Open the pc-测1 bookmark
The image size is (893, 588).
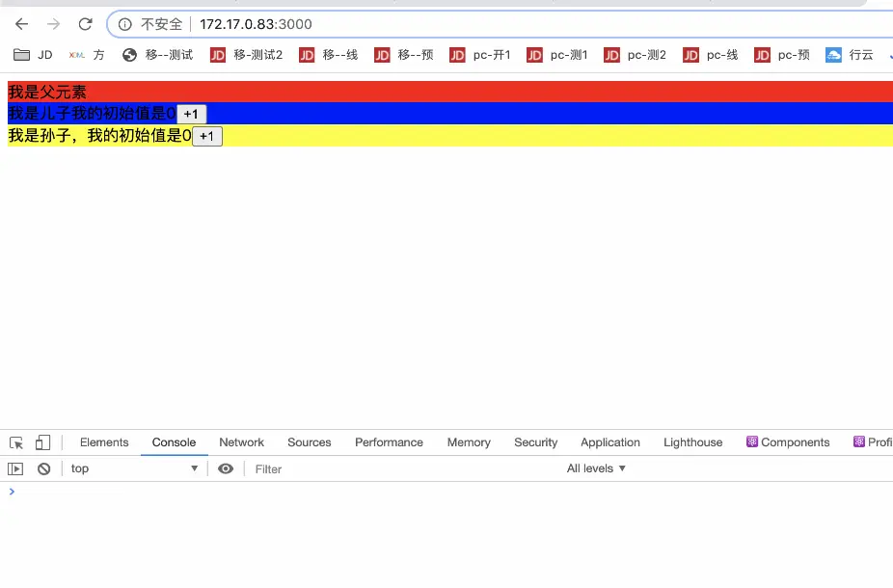pos(557,55)
